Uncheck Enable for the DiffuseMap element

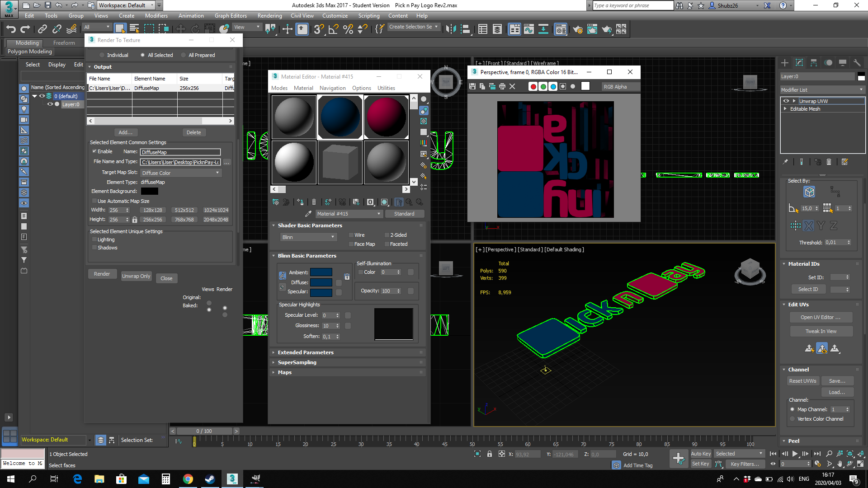click(x=94, y=151)
